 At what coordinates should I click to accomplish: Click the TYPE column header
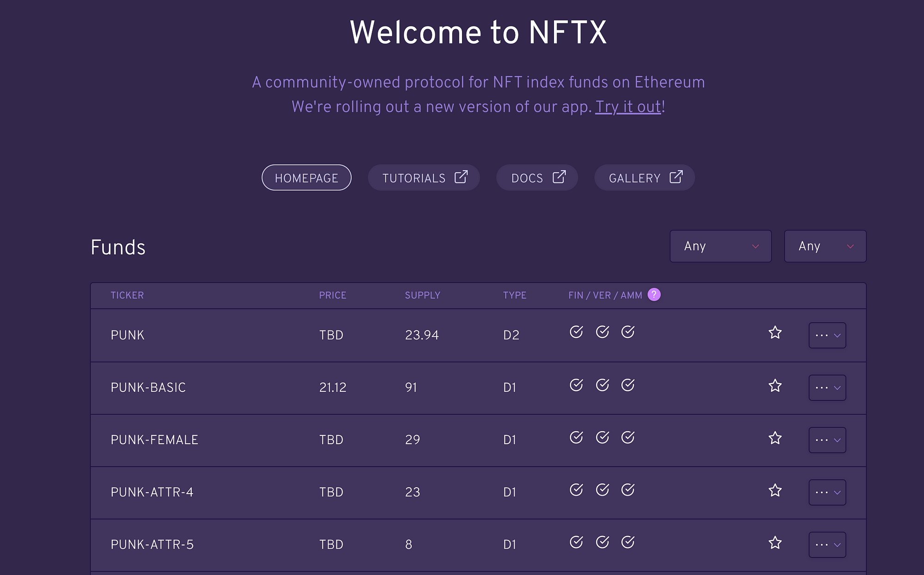click(515, 295)
